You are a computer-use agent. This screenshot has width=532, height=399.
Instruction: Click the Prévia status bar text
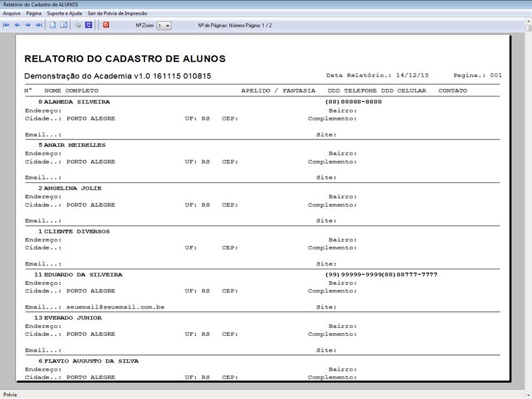click(x=10, y=394)
